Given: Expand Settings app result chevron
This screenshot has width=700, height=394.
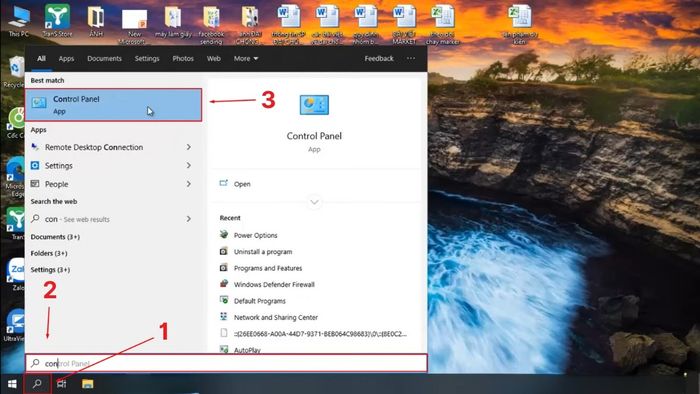Looking at the screenshot, I should [x=189, y=166].
